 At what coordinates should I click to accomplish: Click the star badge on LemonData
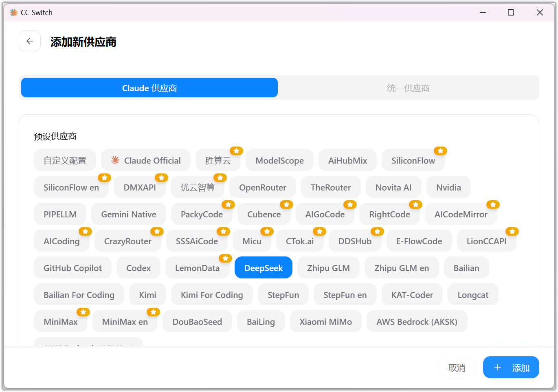(x=225, y=258)
